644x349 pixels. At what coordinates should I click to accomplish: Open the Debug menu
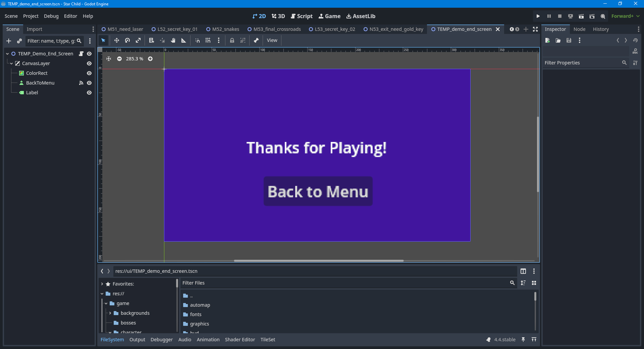click(x=51, y=16)
